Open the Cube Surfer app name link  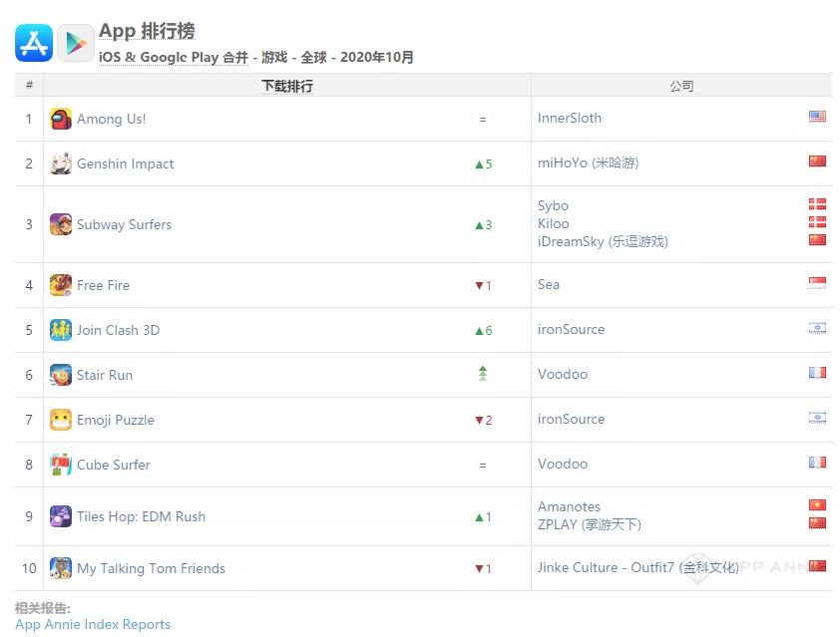click(113, 465)
